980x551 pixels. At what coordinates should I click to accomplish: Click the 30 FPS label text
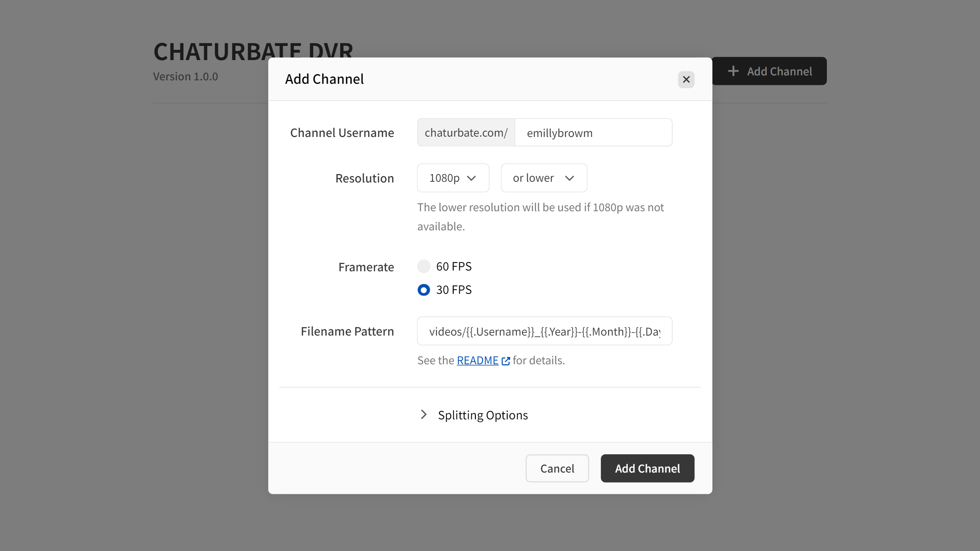[454, 290]
